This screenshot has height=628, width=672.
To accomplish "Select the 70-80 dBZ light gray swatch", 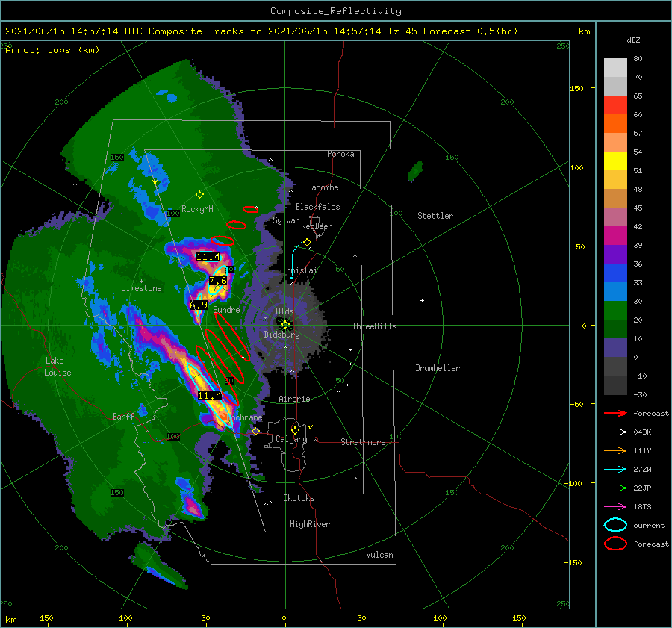I will click(615, 67).
